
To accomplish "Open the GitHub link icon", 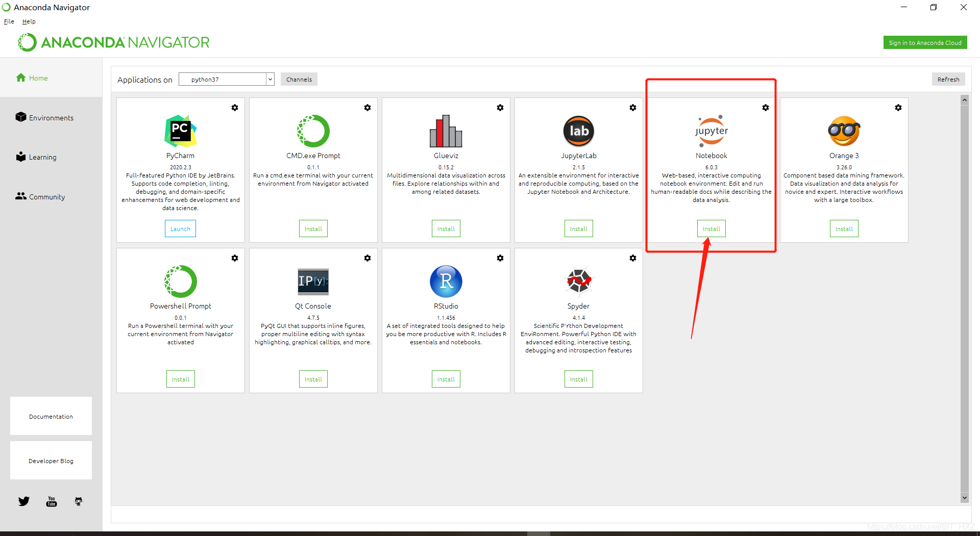I will click(x=79, y=501).
